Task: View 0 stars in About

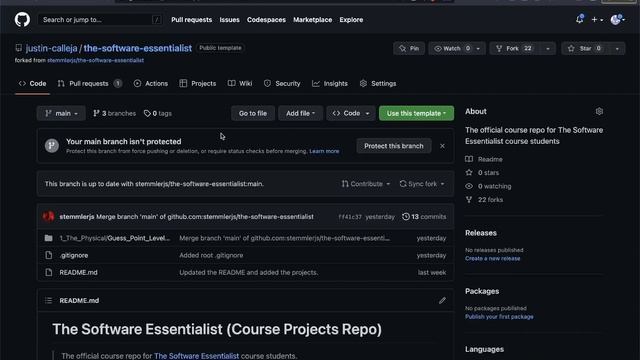Action: click(x=482, y=172)
